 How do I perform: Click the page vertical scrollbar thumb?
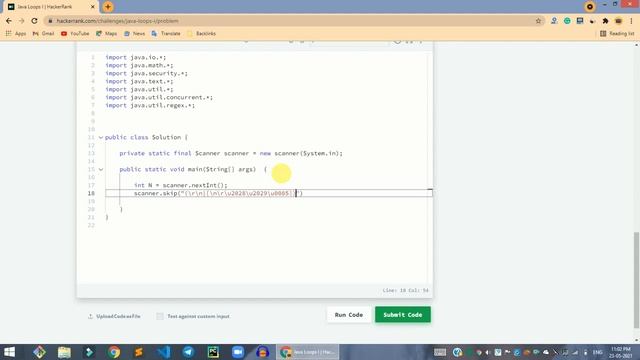pos(636,280)
